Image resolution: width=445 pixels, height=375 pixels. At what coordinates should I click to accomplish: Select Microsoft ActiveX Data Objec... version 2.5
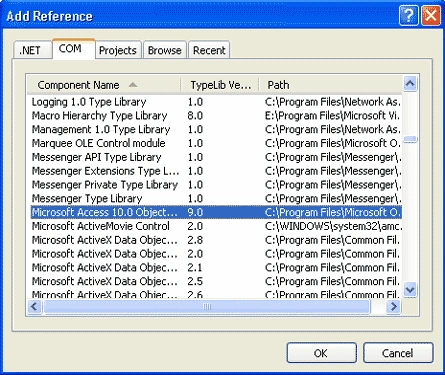coord(216,282)
